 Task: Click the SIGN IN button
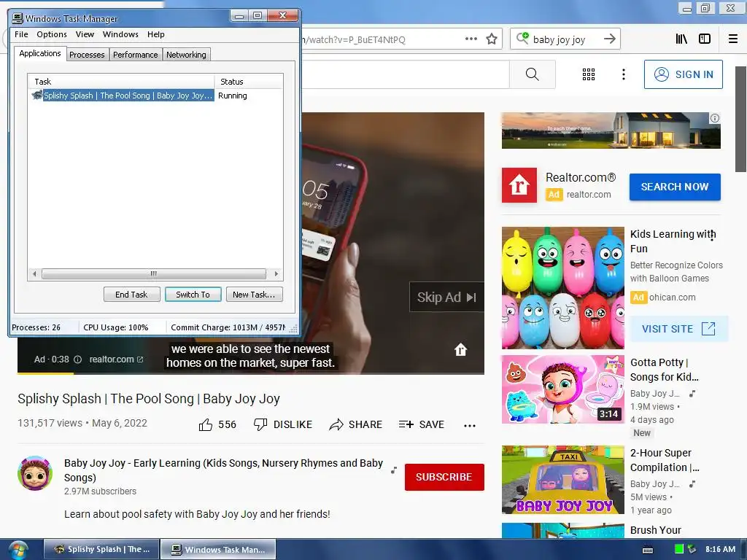click(x=683, y=74)
